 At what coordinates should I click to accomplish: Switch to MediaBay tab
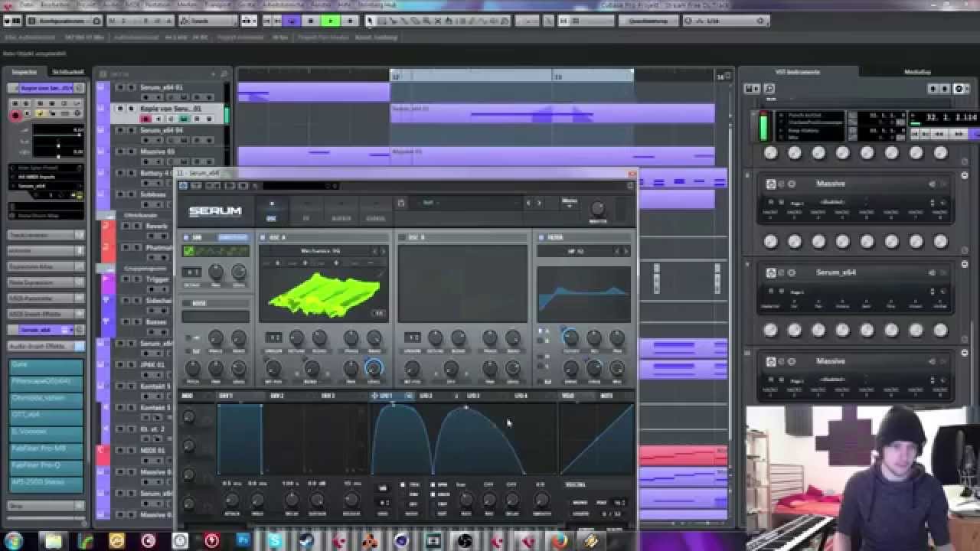tap(917, 72)
